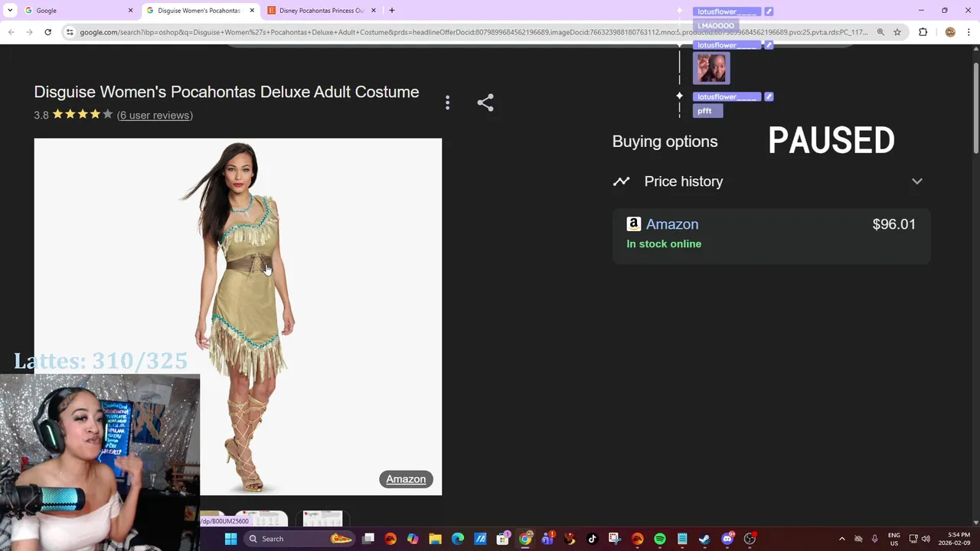This screenshot has width=980, height=551.
Task: Open the tab search dropdown arrow
Action: tap(10, 11)
